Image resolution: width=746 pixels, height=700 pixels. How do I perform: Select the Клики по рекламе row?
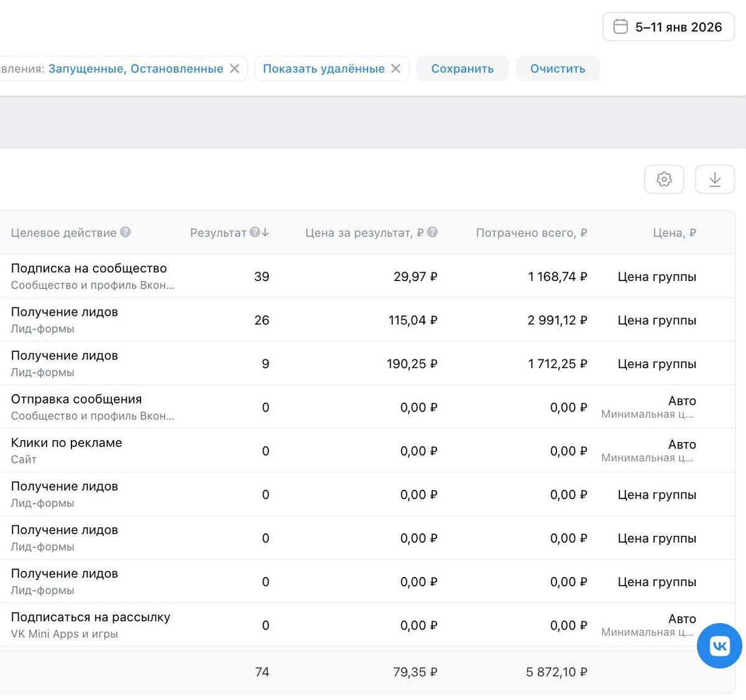click(x=67, y=443)
